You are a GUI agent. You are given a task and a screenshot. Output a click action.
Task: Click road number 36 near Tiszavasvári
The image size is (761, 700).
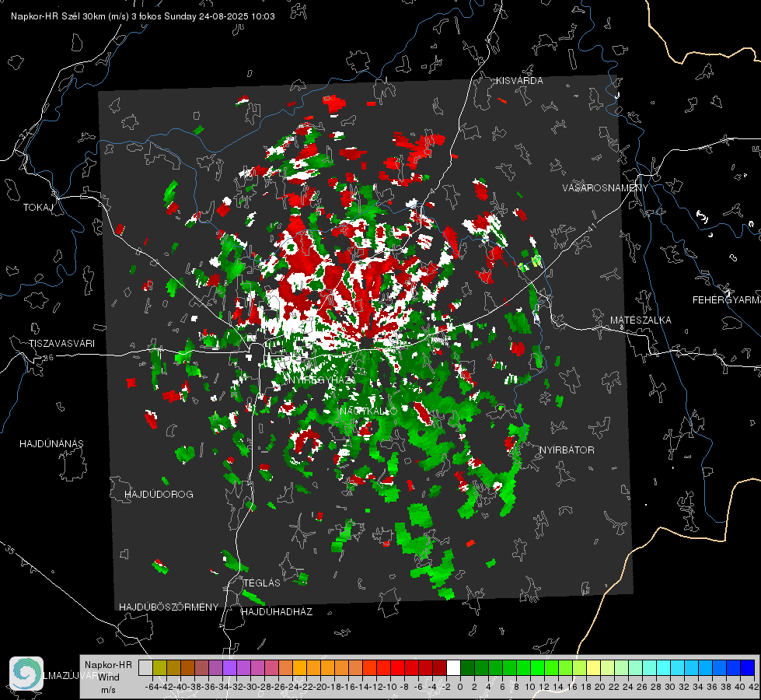click(48, 358)
